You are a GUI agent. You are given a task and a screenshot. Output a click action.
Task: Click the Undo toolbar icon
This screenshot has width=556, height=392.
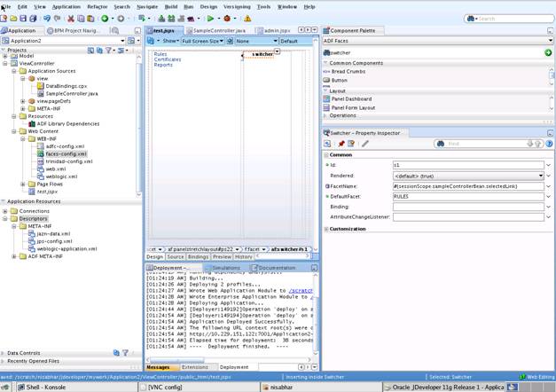coord(47,19)
